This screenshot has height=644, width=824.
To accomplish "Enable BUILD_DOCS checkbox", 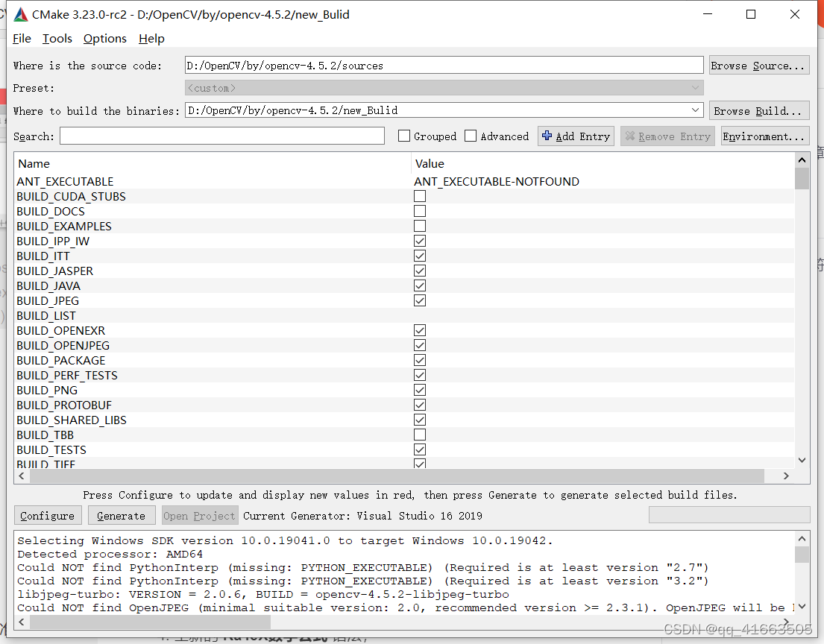I will coord(419,211).
